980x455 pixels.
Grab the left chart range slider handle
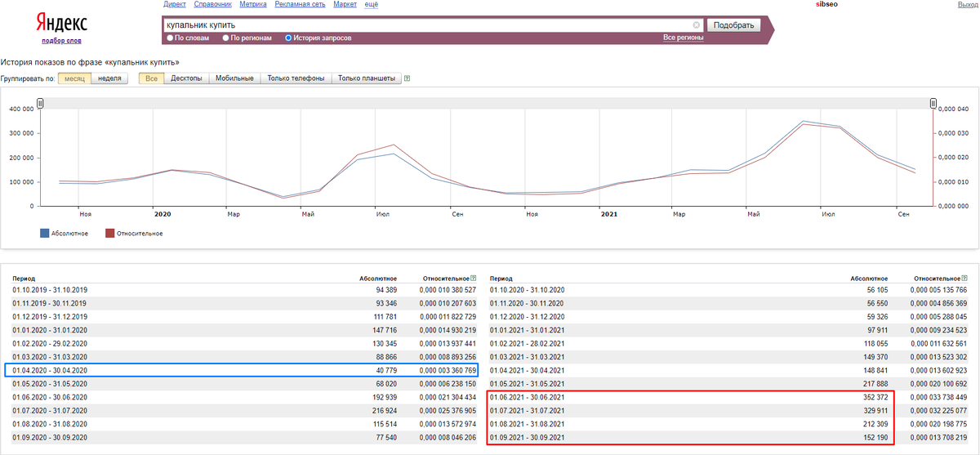pos(40,103)
